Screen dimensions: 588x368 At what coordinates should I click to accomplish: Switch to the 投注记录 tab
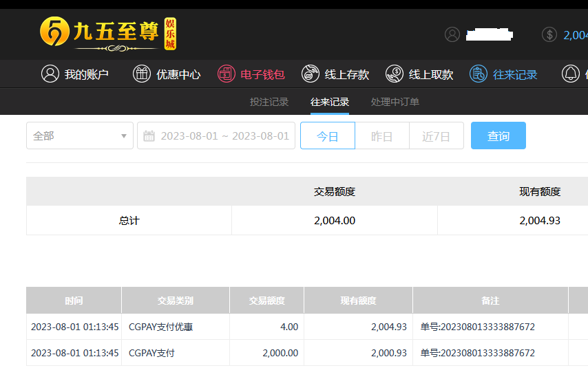(269, 102)
